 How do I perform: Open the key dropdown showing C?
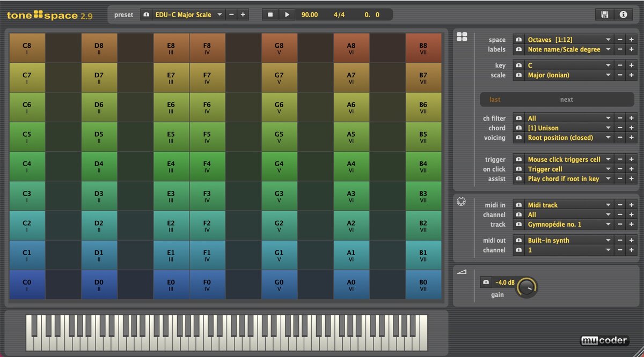(x=569, y=65)
